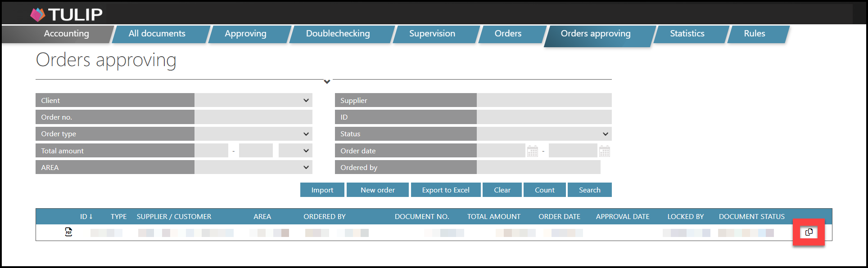Click the copy order icon in the row

809,232
